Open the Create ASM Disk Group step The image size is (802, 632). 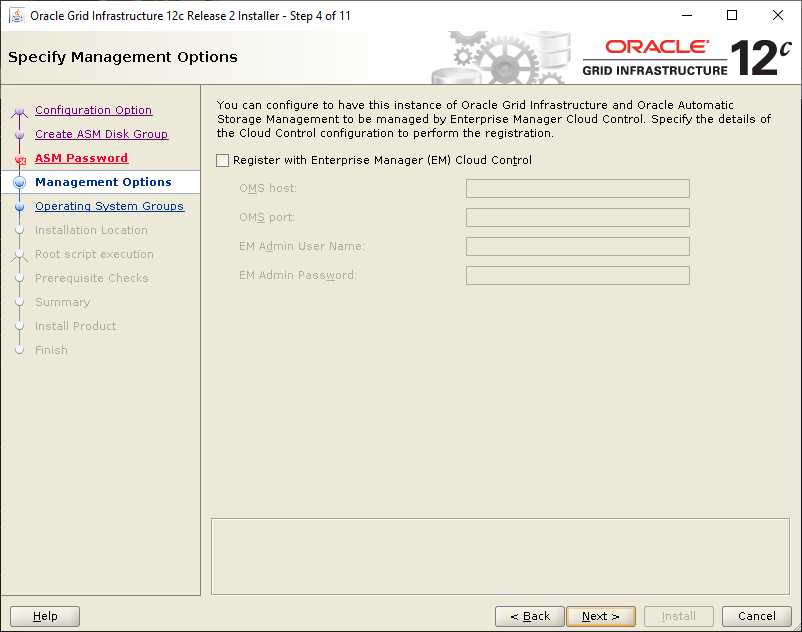102,134
